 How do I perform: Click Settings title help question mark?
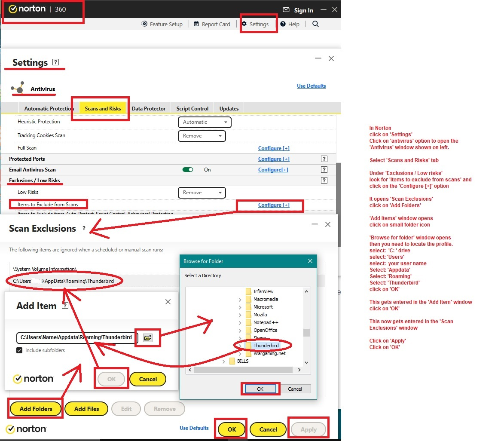point(55,62)
